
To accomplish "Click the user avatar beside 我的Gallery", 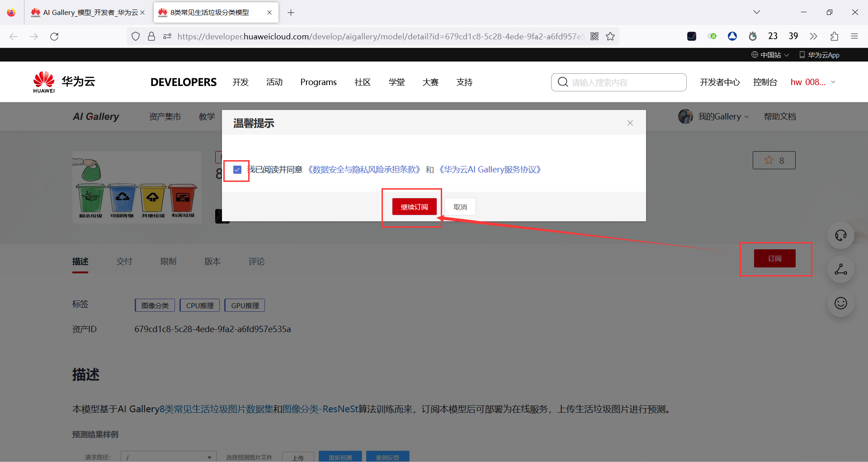I will [685, 116].
